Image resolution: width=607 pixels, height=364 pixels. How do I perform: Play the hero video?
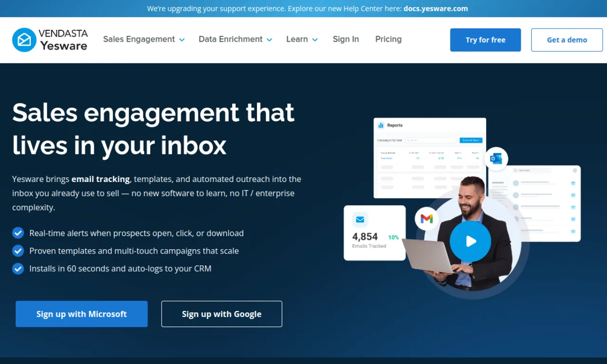coord(470,241)
